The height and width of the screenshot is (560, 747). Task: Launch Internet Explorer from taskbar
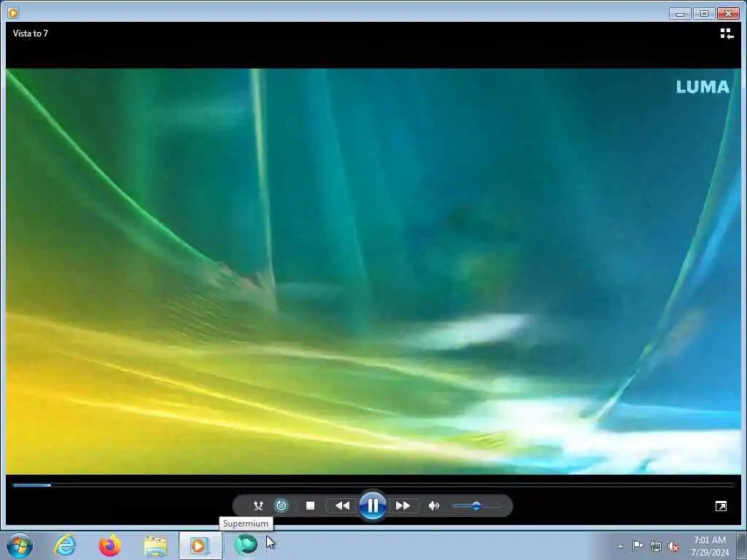pyautogui.click(x=65, y=545)
